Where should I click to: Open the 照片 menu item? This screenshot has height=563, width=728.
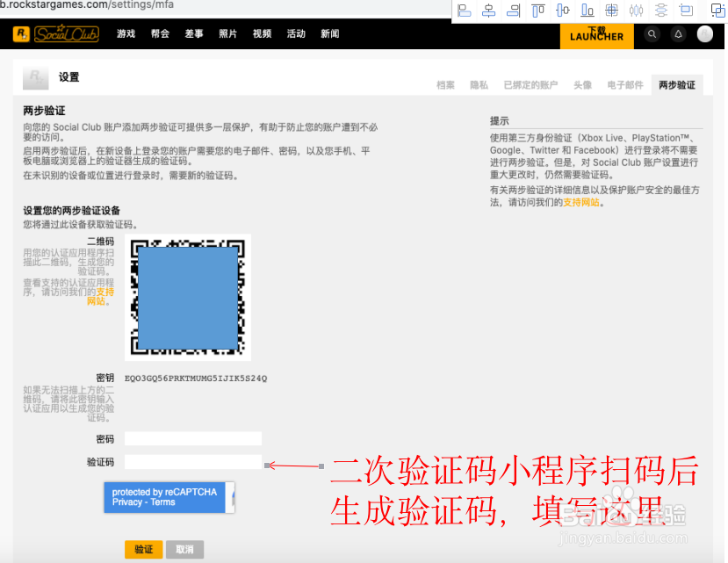click(x=228, y=34)
